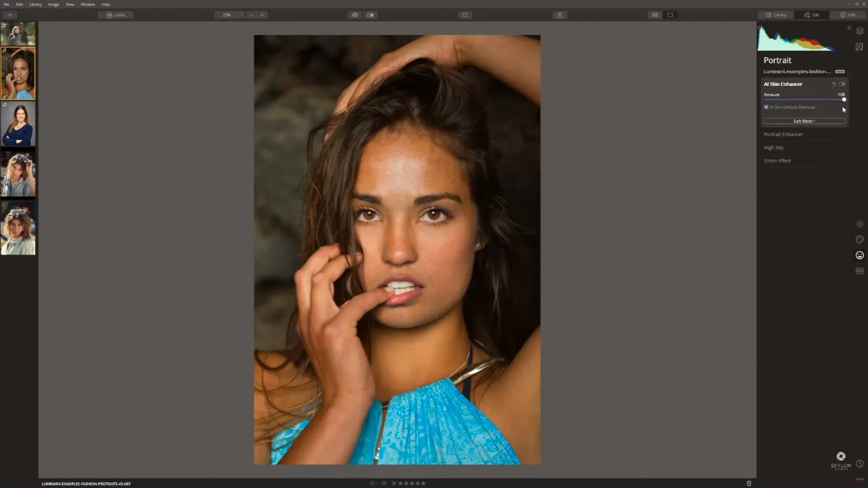The image size is (868, 488).
Task: Open the Edit Mask dropdown
Action: (x=804, y=121)
